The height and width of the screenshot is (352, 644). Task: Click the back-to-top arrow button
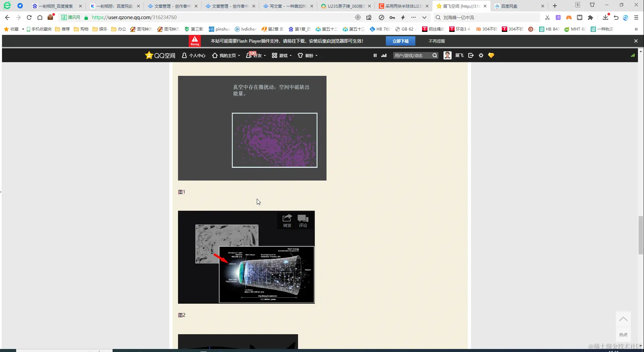pyautogui.click(x=623, y=319)
